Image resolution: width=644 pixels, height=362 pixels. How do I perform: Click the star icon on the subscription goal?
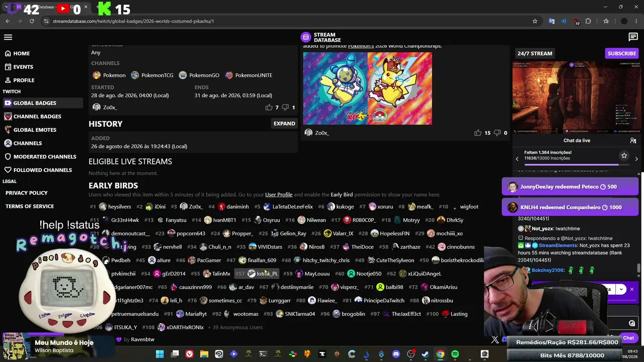coord(624,156)
